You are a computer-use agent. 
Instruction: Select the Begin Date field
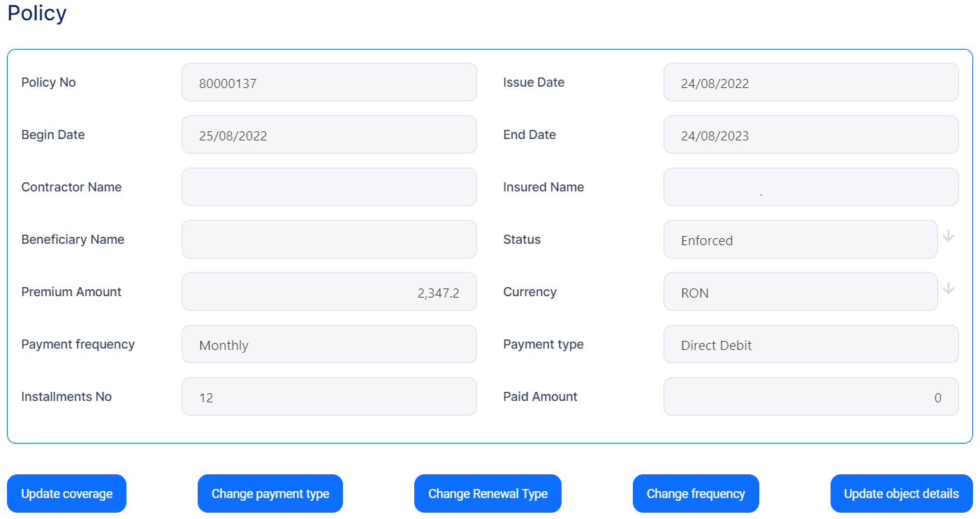coord(329,135)
